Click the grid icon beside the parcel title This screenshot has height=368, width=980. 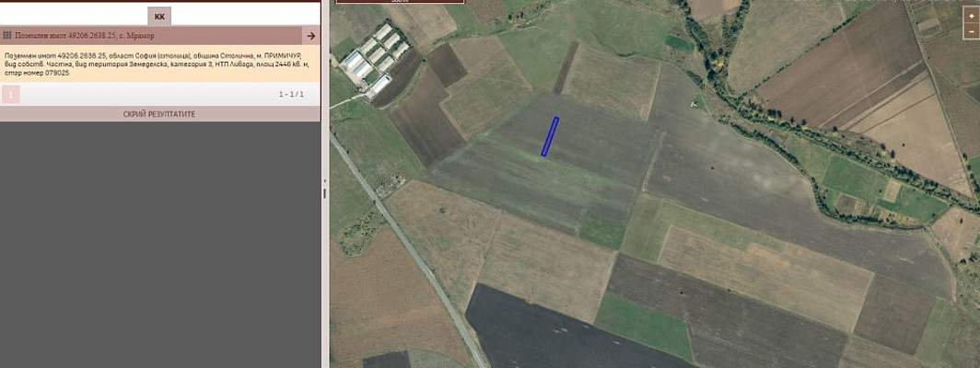tap(7, 36)
